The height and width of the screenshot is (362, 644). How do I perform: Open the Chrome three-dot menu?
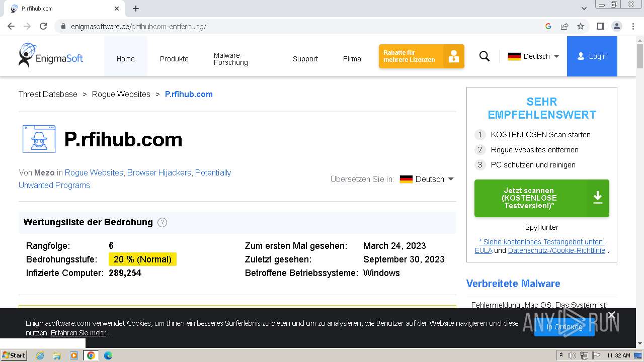(x=633, y=26)
